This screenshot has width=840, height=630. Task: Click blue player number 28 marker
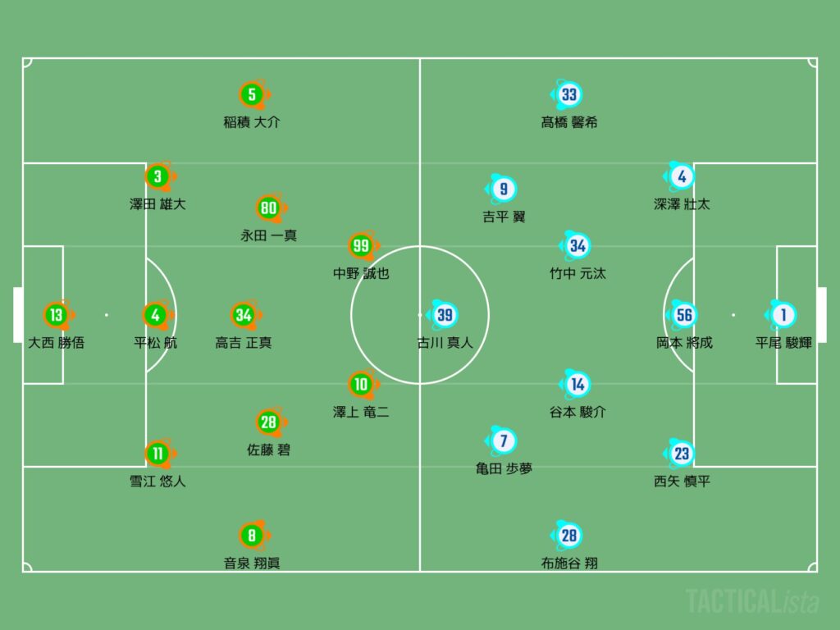568,535
